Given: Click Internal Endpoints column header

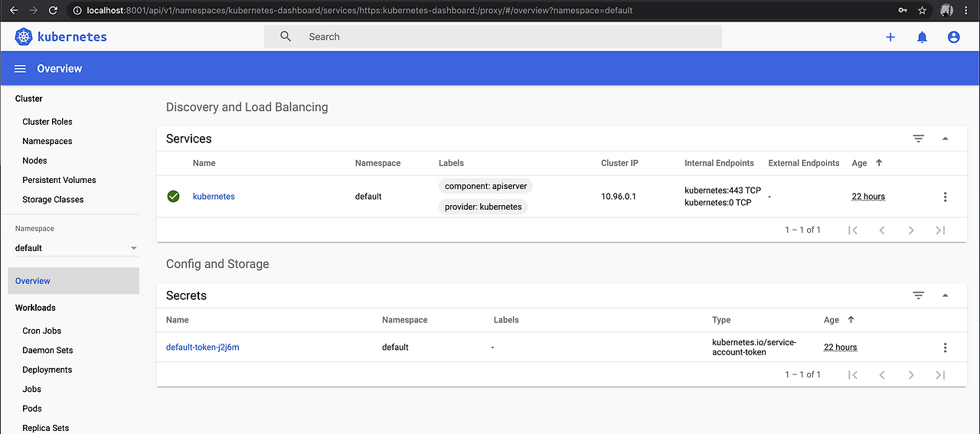Looking at the screenshot, I should coord(719,163).
